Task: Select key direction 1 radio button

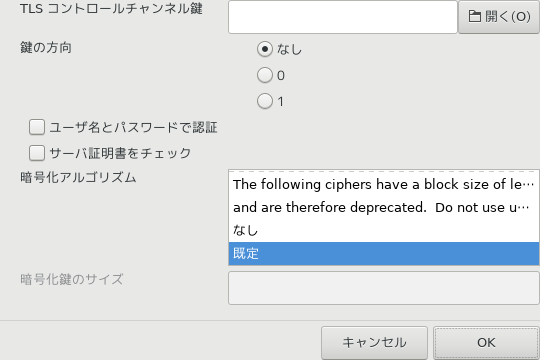Action: click(x=264, y=101)
